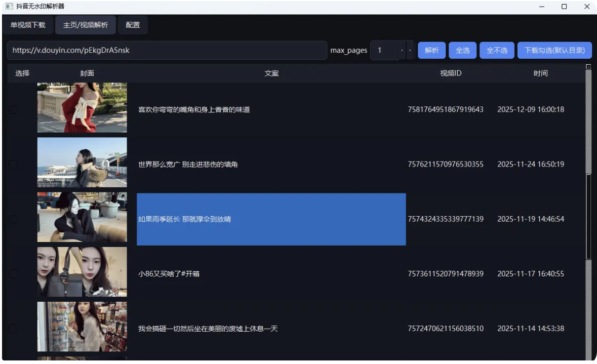
Task: Focus the max_pages number box
Action: [x=384, y=51]
